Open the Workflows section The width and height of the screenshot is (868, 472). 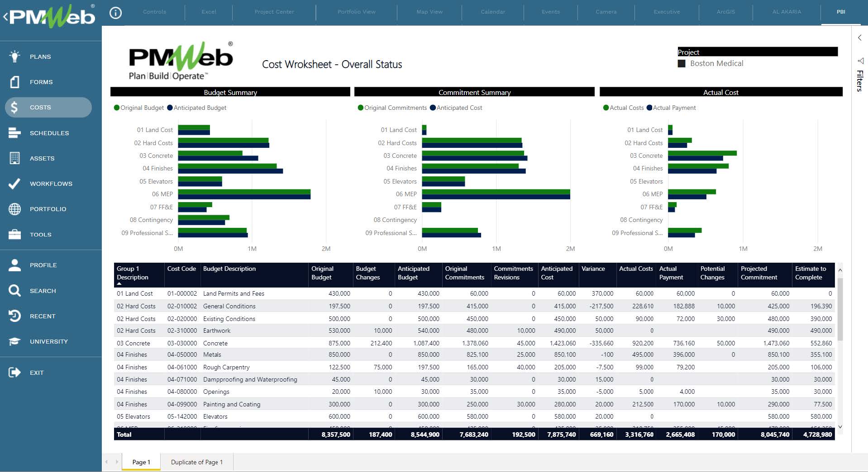[x=15, y=183]
